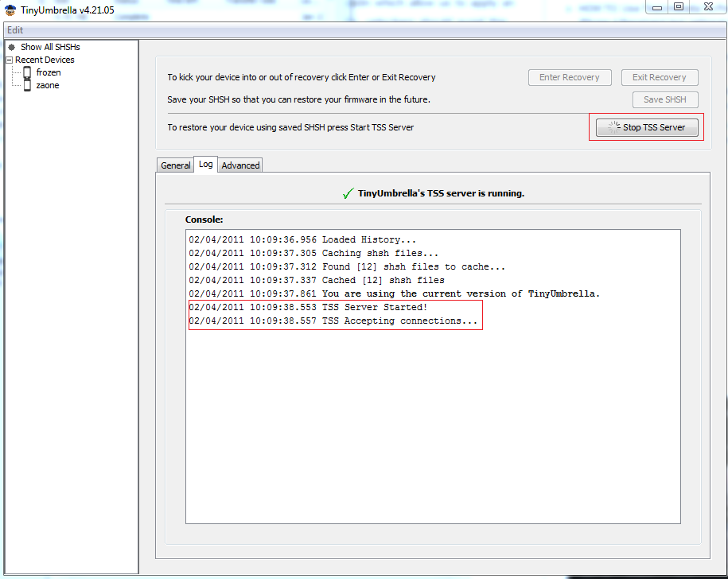This screenshot has width=728, height=579.
Task: Select the frozen device phone icon
Action: (27, 72)
